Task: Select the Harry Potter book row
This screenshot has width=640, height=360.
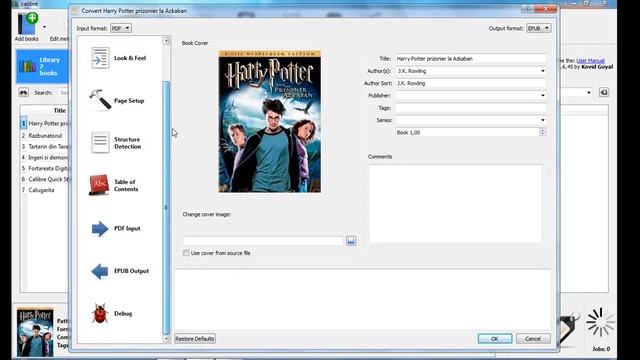Action: pyautogui.click(x=45, y=123)
